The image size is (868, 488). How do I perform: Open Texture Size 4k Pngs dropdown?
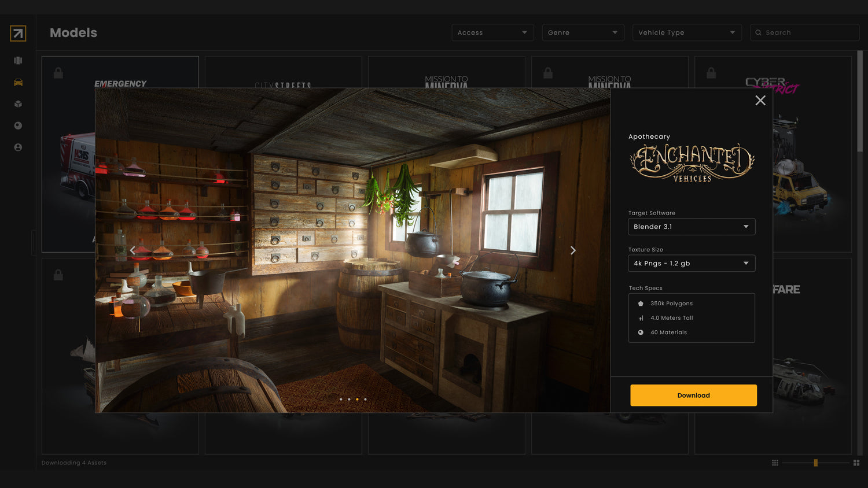692,263
